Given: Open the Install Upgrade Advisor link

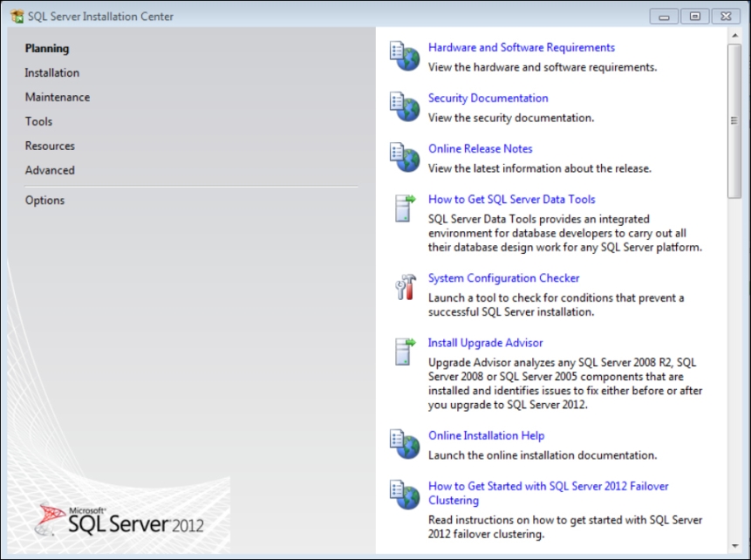Looking at the screenshot, I should (x=485, y=343).
